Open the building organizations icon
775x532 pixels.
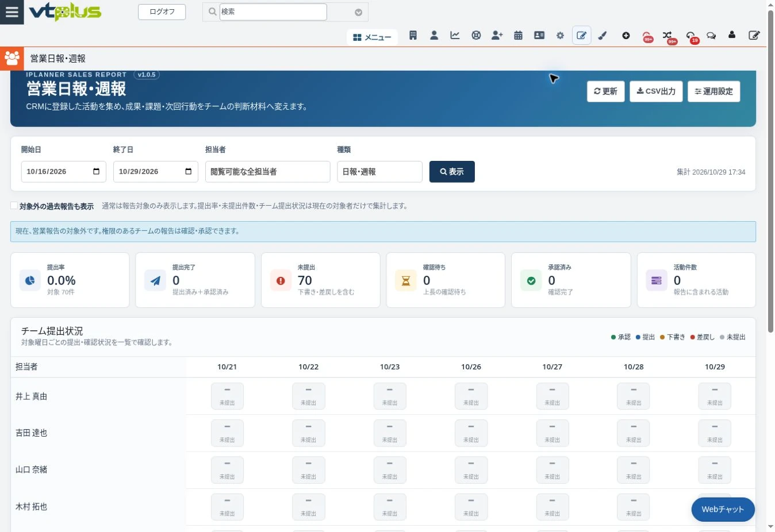[x=413, y=36]
